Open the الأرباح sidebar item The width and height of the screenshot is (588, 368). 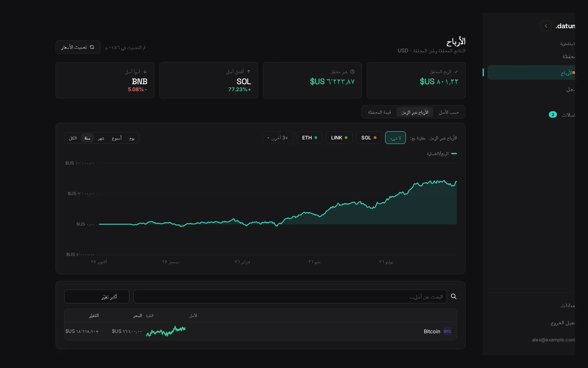point(531,73)
